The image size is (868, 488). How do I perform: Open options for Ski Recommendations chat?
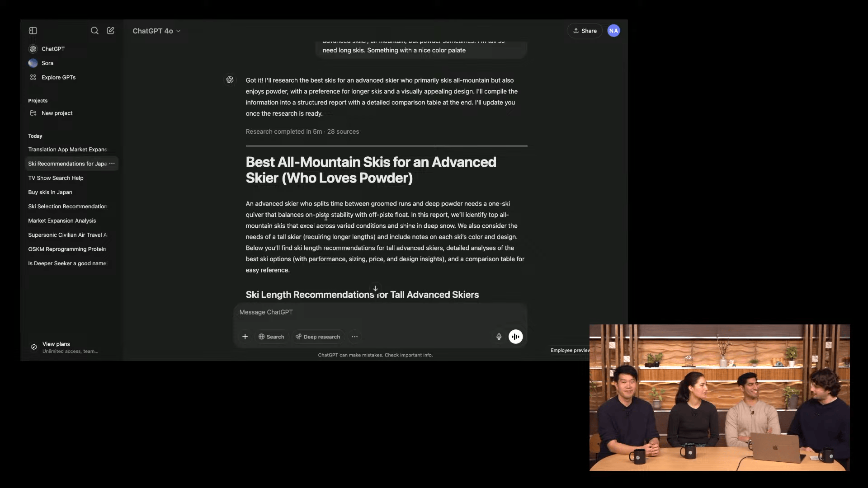tap(112, 164)
